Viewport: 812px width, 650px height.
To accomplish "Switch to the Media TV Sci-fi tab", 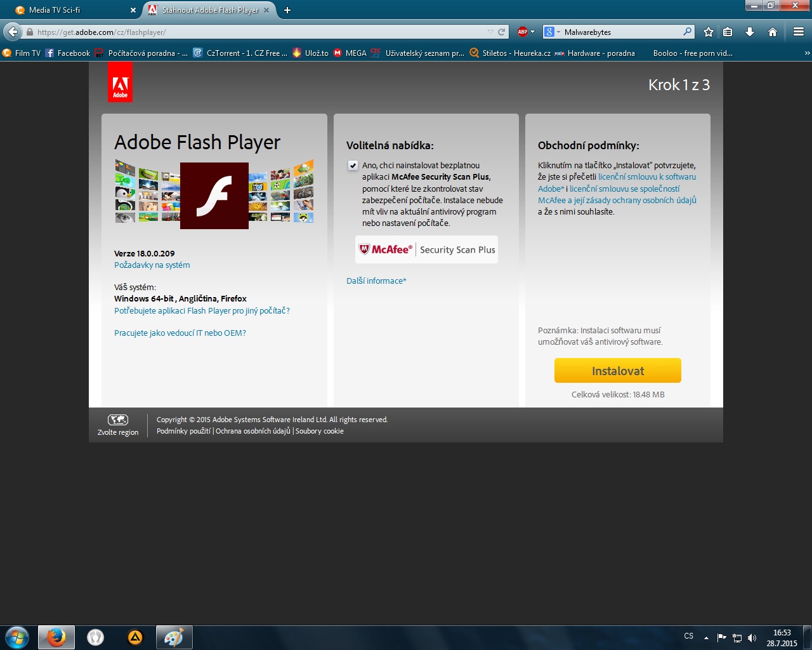I will [76, 10].
